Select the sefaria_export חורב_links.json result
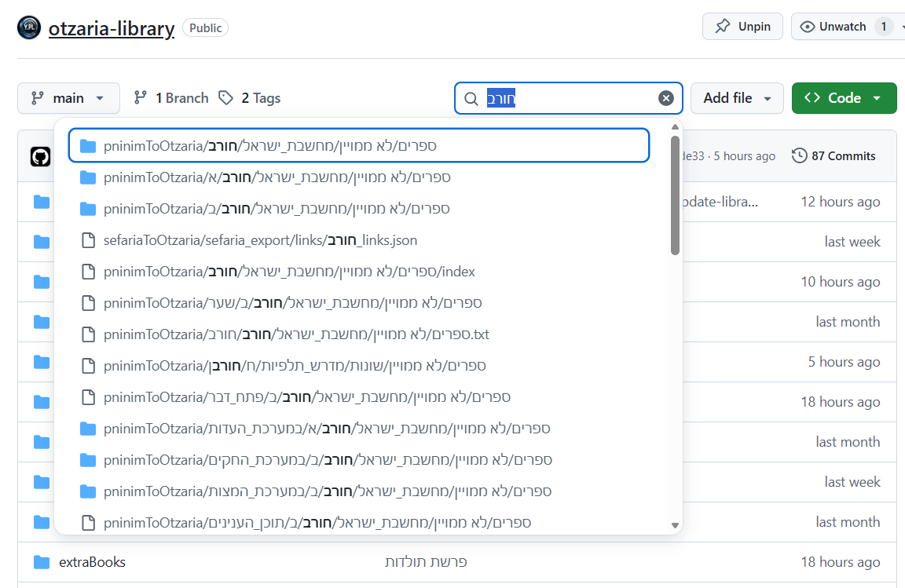Image resolution: width=905 pixels, height=588 pixels. tap(260, 240)
